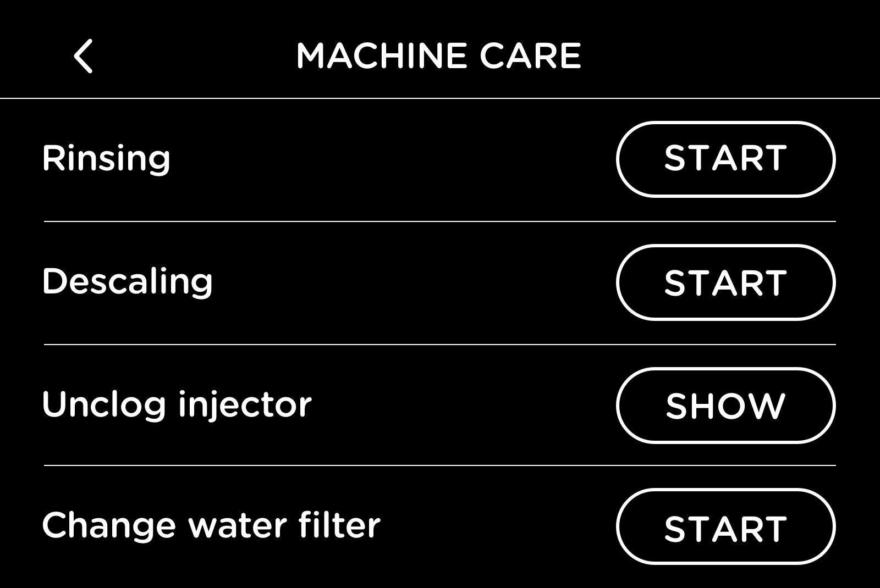Click the Rinsing label text

pyautogui.click(x=106, y=158)
